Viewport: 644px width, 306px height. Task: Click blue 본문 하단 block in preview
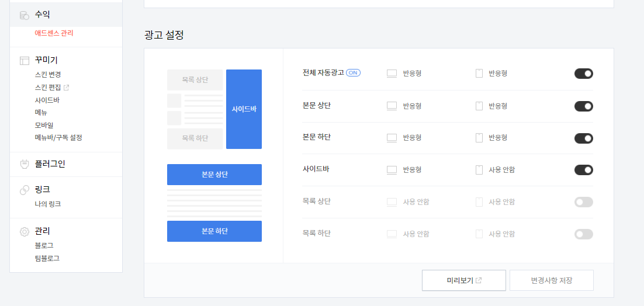pos(214,231)
